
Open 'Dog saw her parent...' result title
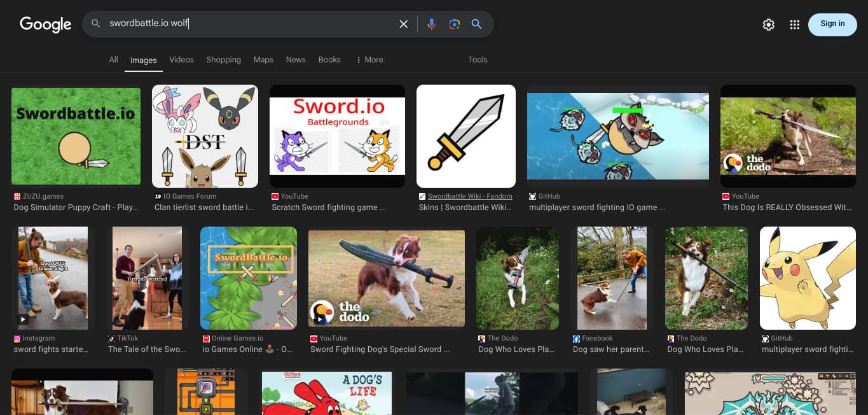pos(611,349)
